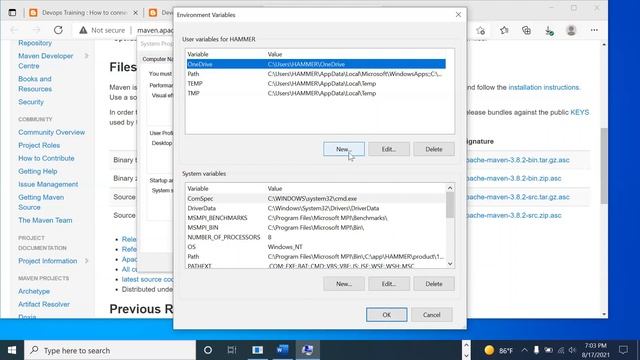640x360 pixels.
Task: Select the OneDrive user variable row
Action: [316, 64]
